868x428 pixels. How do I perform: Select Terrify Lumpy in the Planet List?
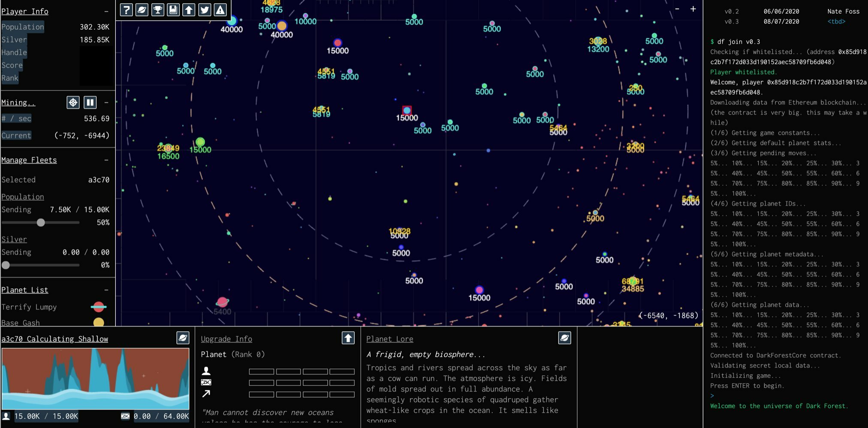point(30,307)
